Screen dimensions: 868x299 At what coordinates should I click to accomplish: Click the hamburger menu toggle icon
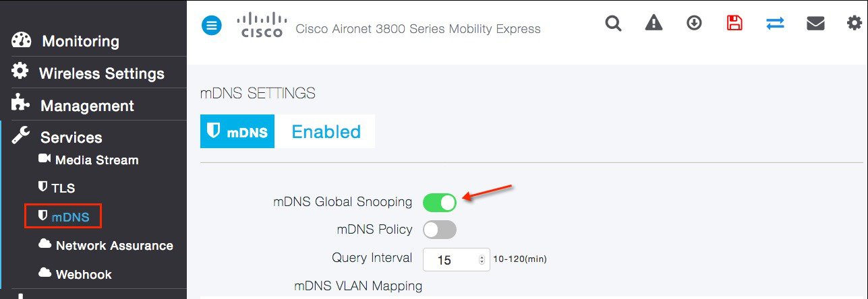tap(212, 26)
